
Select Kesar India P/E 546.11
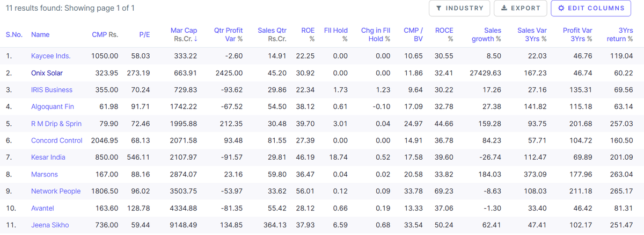(138, 157)
